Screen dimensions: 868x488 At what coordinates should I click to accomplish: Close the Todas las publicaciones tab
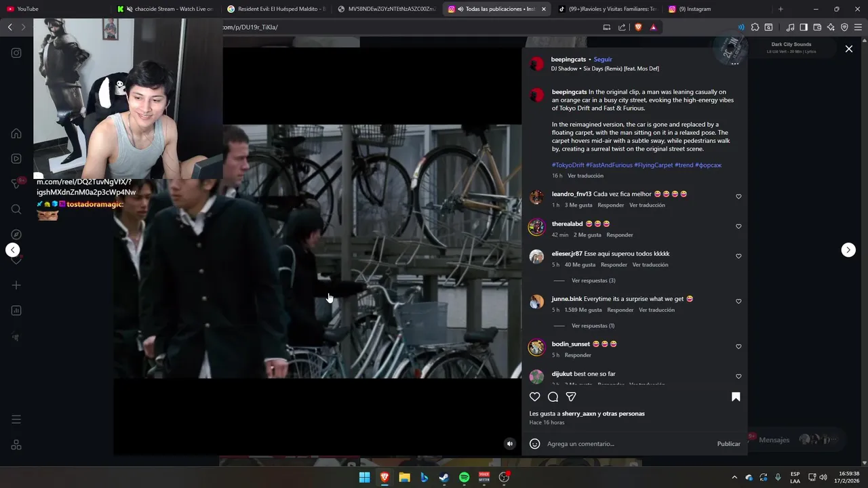(x=543, y=9)
